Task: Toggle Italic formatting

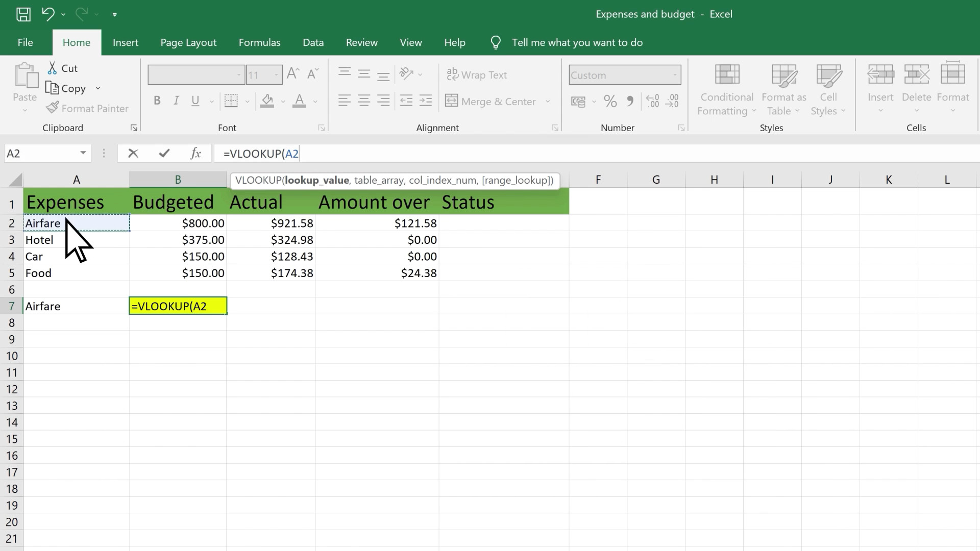Action: point(176,101)
